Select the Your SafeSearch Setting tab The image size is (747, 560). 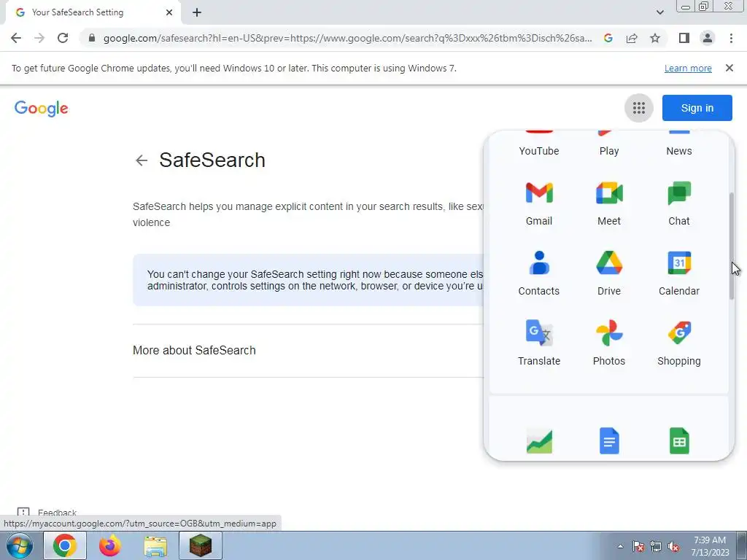pyautogui.click(x=93, y=12)
